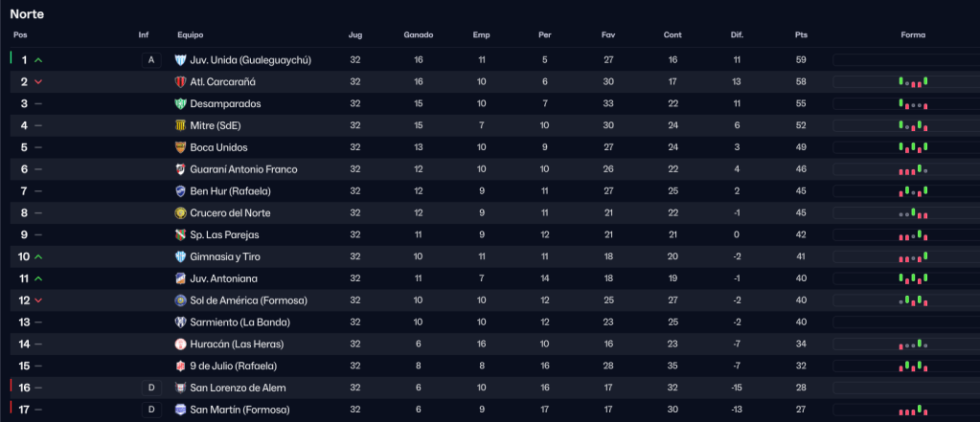This screenshot has width=980, height=422.
Task: Click the Boca Unidos team crest
Action: point(180,147)
